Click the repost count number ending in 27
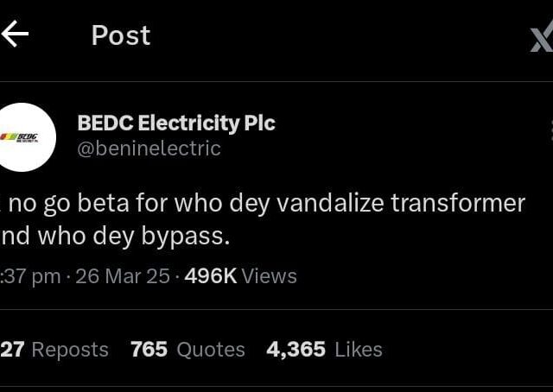Image resolution: width=553 pixels, height=392 pixels. (12, 350)
